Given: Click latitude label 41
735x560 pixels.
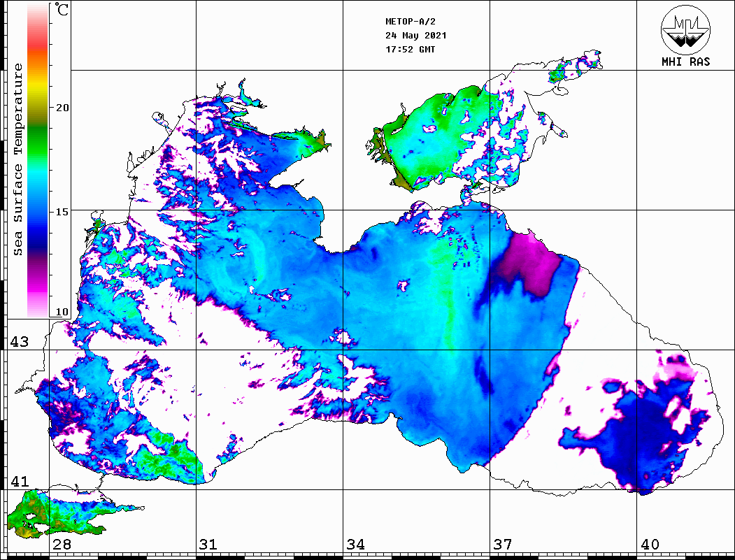Looking at the screenshot, I should coord(19,482).
